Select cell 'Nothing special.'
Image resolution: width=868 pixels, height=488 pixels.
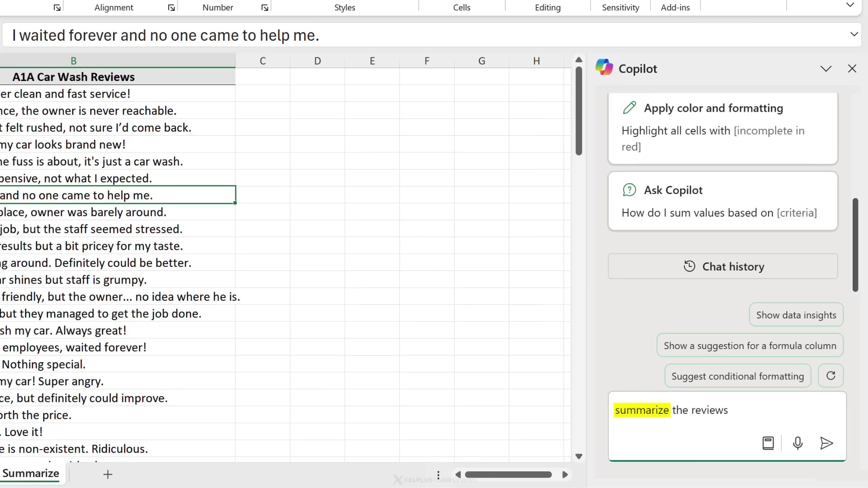click(x=118, y=365)
